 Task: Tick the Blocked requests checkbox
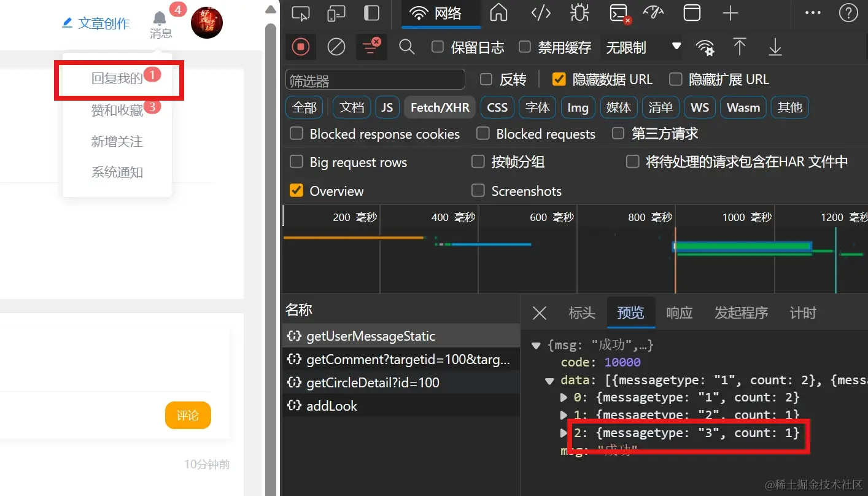click(483, 133)
